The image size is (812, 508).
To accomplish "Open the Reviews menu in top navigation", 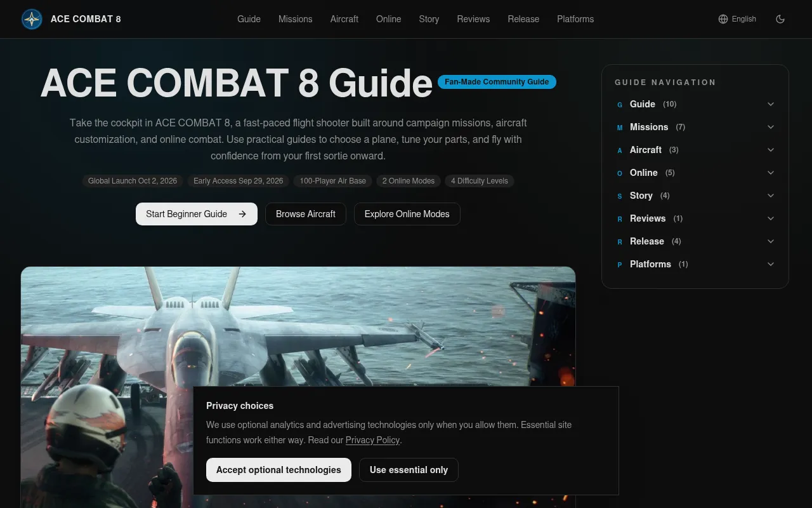I will (x=473, y=19).
